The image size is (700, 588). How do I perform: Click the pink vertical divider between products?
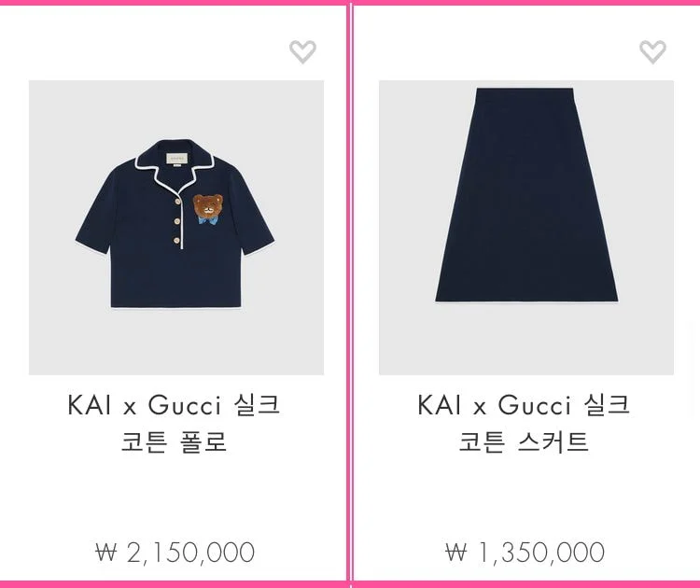348,292
